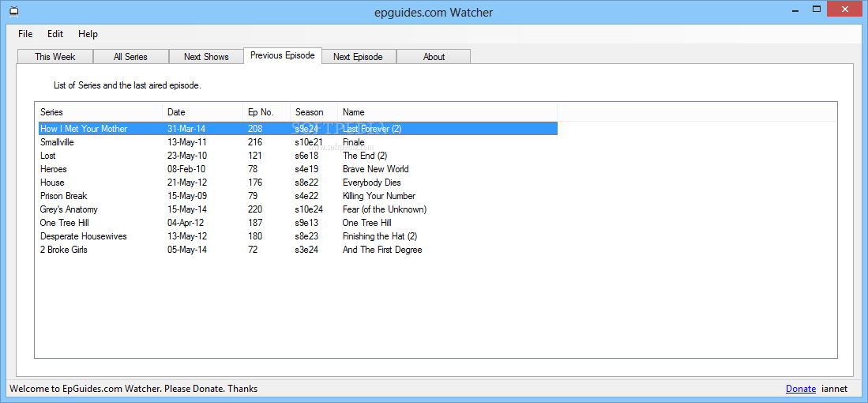
Task: Click episode number 121
Action: [255, 156]
